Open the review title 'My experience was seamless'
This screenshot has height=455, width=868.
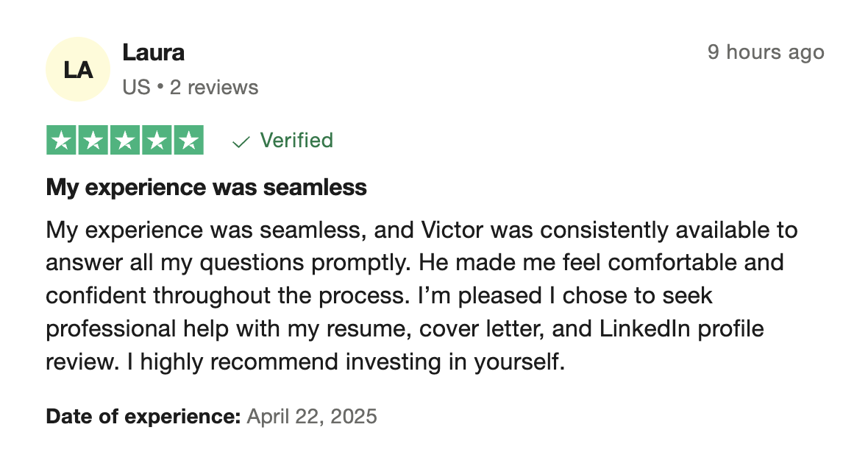pyautogui.click(x=207, y=187)
